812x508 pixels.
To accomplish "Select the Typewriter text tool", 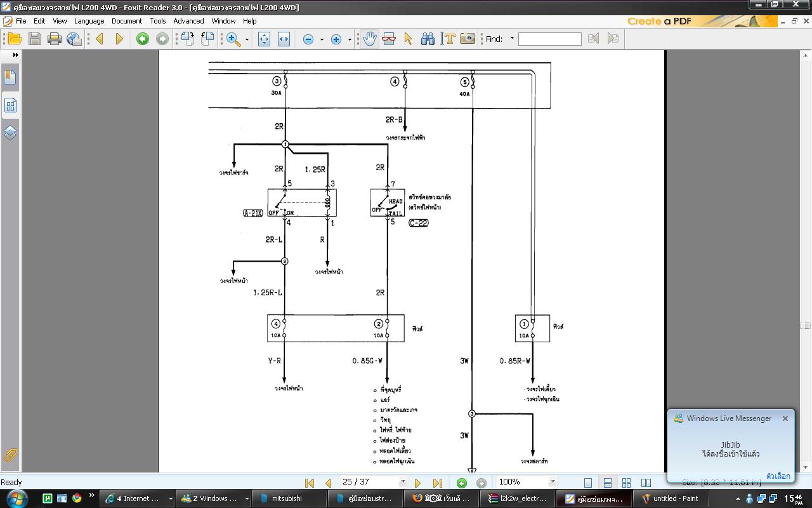I will pos(449,39).
